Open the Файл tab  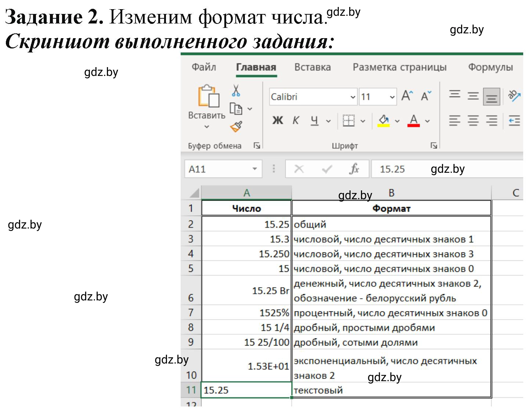pyautogui.click(x=204, y=67)
